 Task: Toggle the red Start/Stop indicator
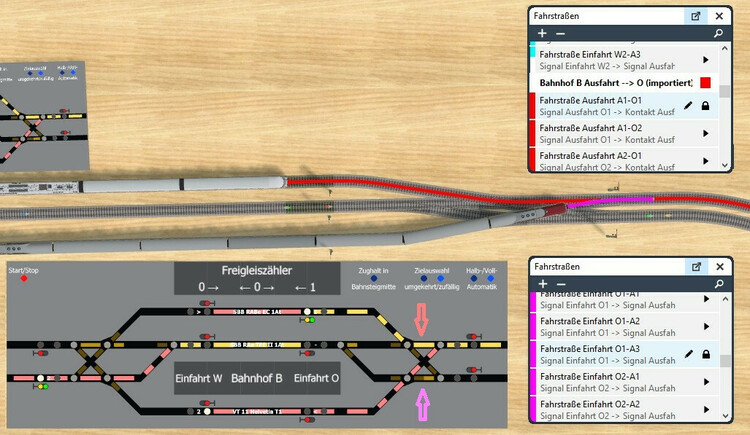click(24, 279)
